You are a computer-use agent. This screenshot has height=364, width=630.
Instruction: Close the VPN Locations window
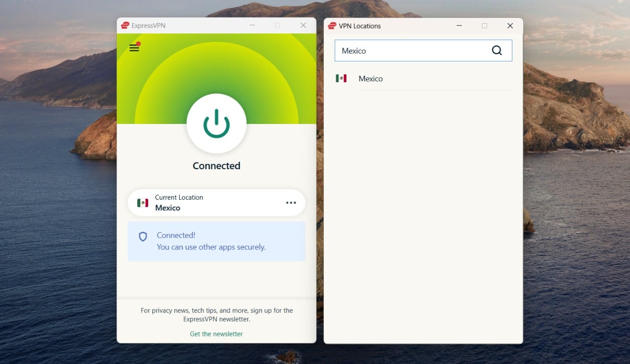click(x=510, y=26)
